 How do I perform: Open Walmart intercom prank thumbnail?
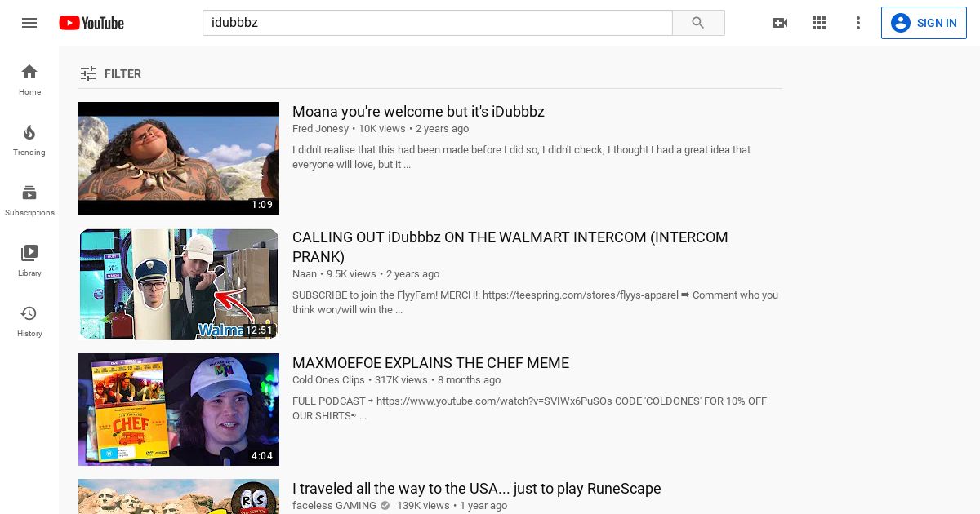pyautogui.click(x=179, y=284)
